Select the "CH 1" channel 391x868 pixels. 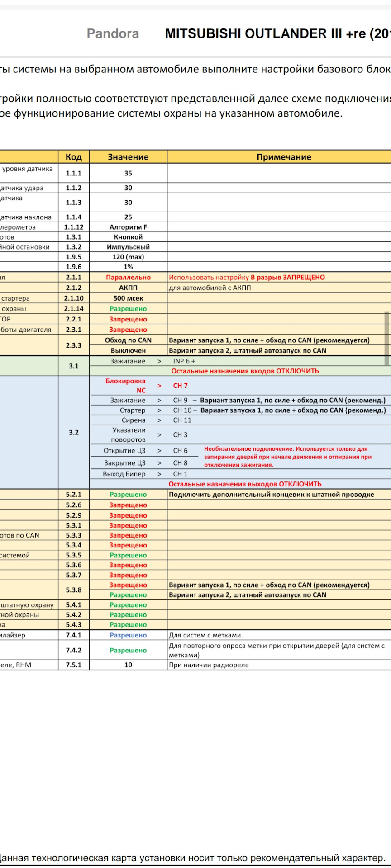pyautogui.click(x=180, y=474)
